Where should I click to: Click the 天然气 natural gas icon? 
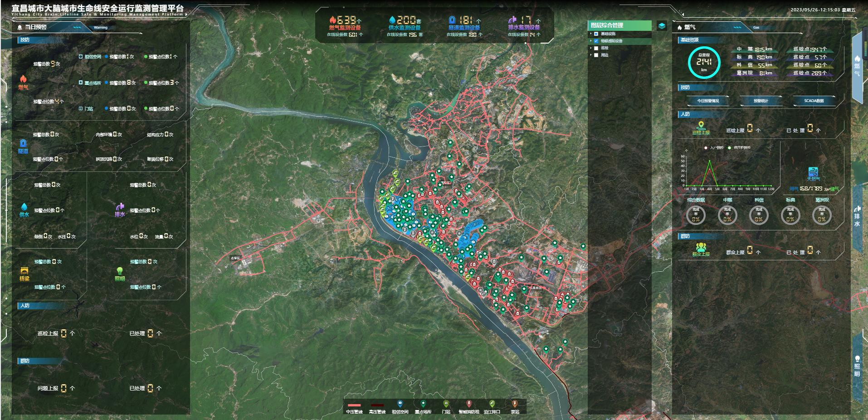click(813, 172)
